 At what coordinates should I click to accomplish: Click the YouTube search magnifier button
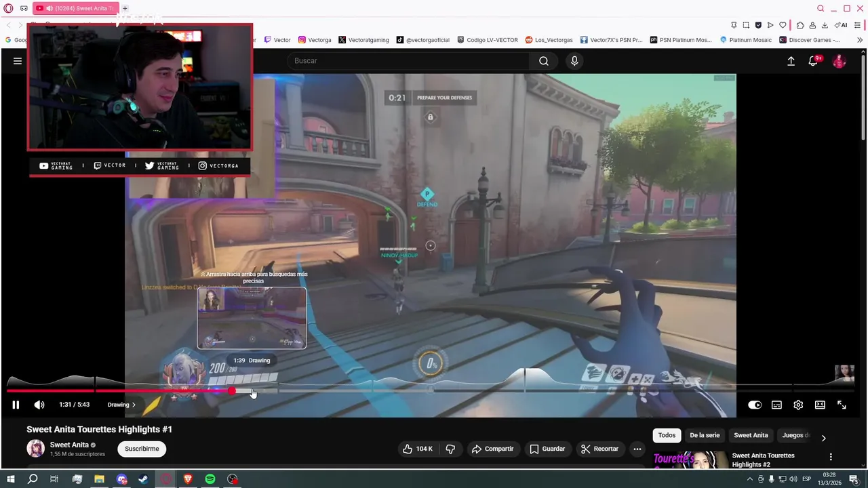click(544, 61)
